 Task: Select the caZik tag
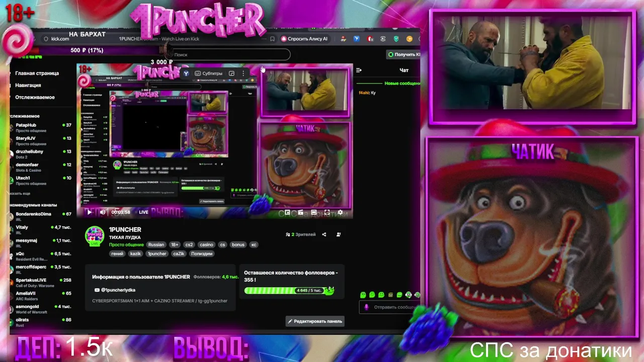[179, 254]
